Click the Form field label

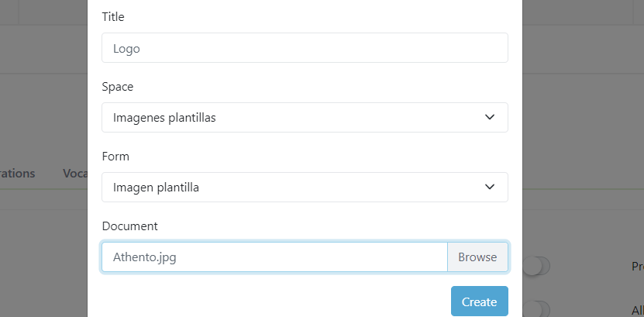[115, 156]
